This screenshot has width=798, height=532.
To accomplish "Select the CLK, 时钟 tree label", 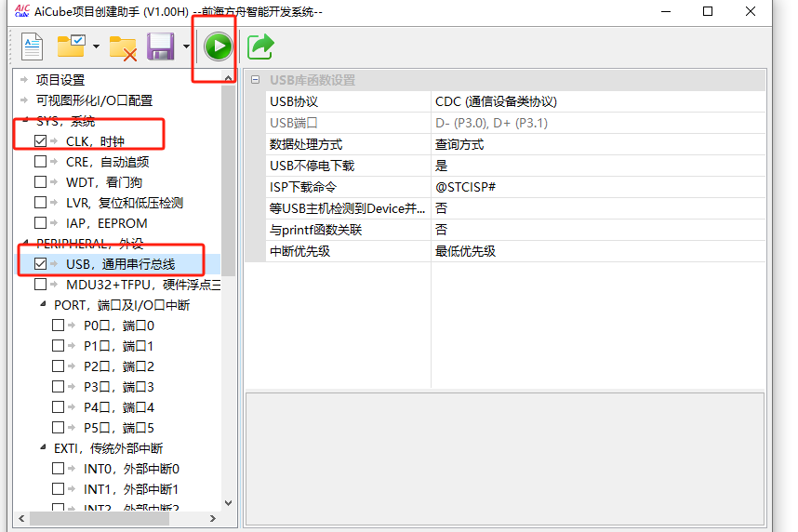I will [x=95, y=141].
